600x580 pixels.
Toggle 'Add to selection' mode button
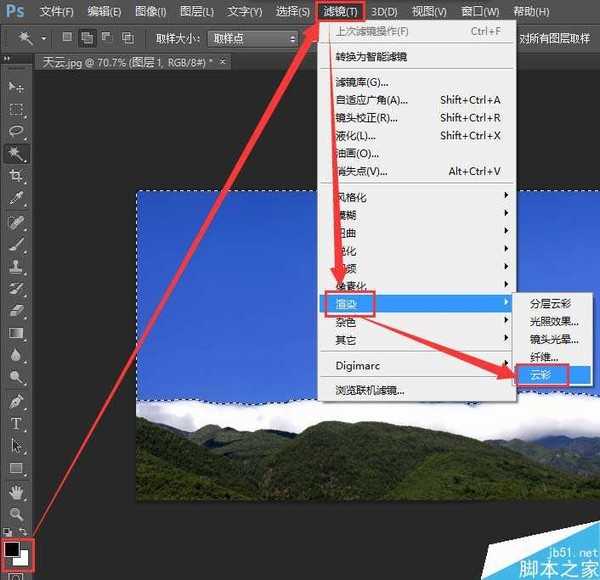(x=86, y=38)
